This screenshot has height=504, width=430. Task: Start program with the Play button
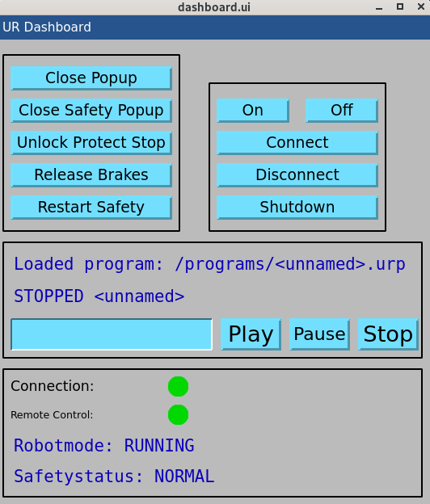coord(251,334)
